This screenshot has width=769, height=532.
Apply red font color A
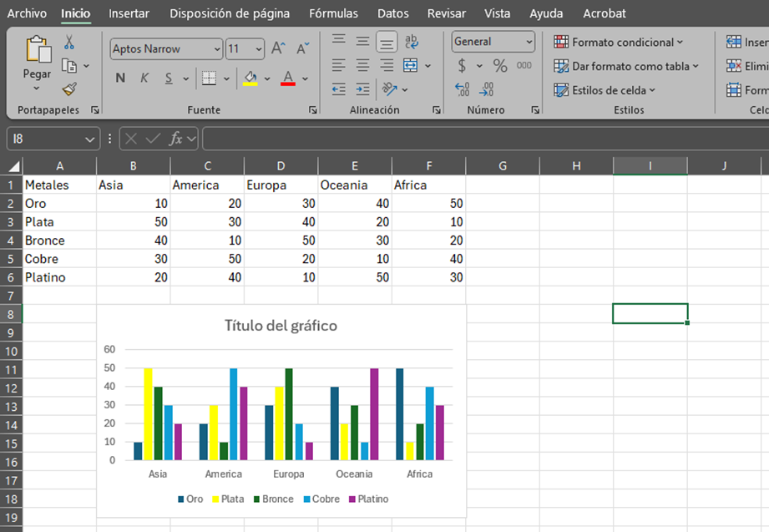tap(288, 78)
